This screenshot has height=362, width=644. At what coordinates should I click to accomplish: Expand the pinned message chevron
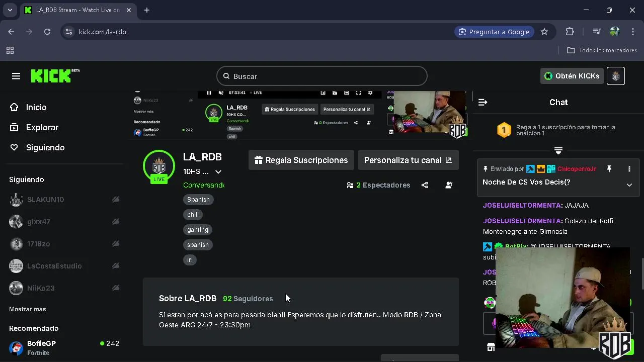[629, 185]
